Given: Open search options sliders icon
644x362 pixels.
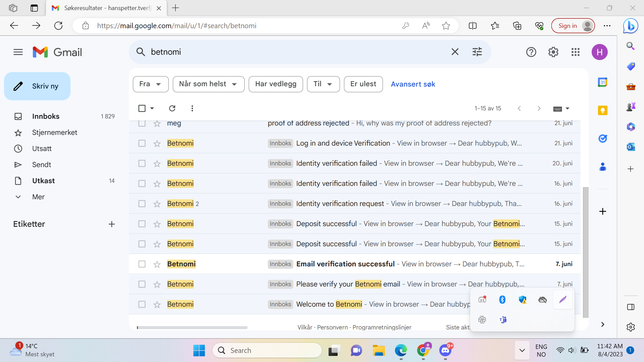Looking at the screenshot, I should tap(477, 52).
